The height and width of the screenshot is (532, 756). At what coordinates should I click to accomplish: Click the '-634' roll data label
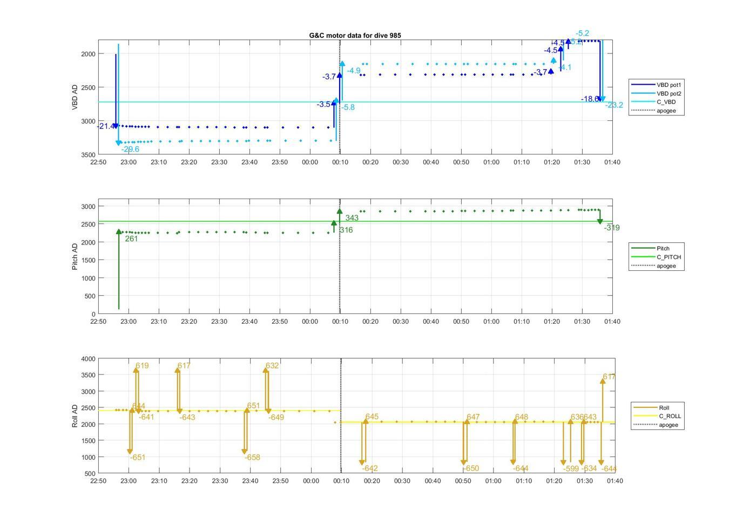589,468
